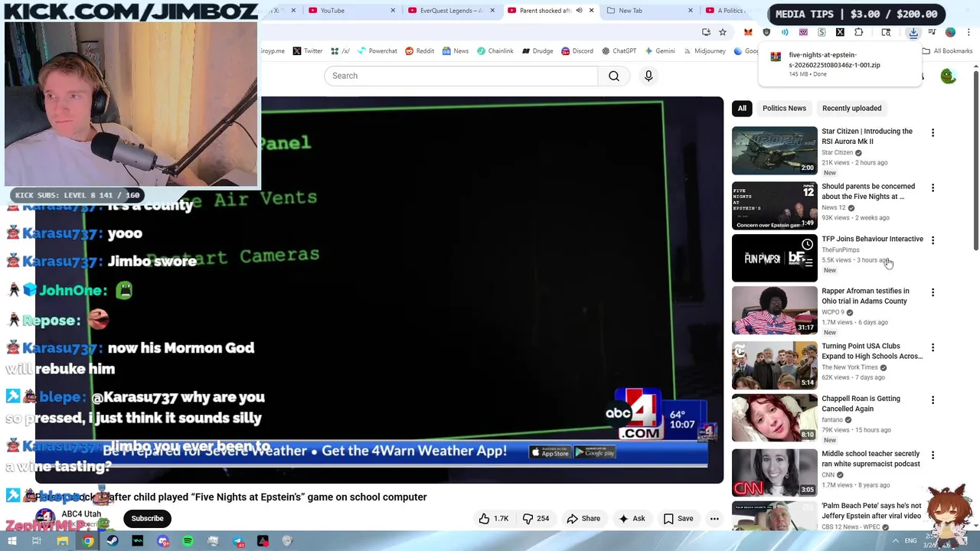Click the install app icon in address bar
Viewport: 980px width, 551px height.
pos(706,32)
